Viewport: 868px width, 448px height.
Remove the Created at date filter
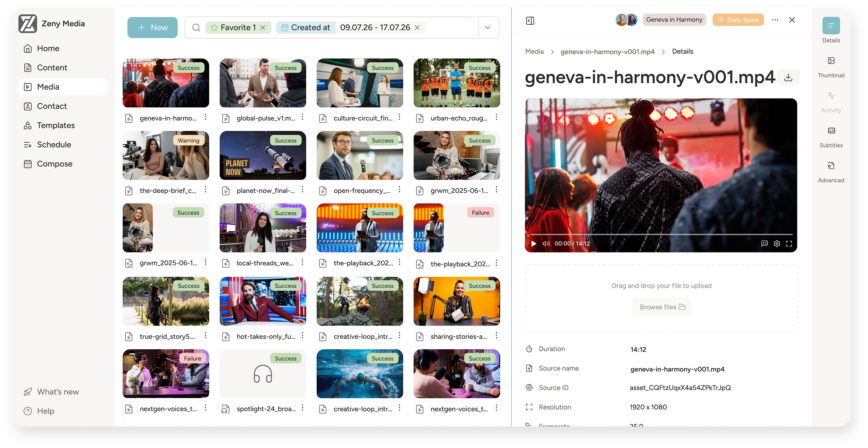pos(417,27)
